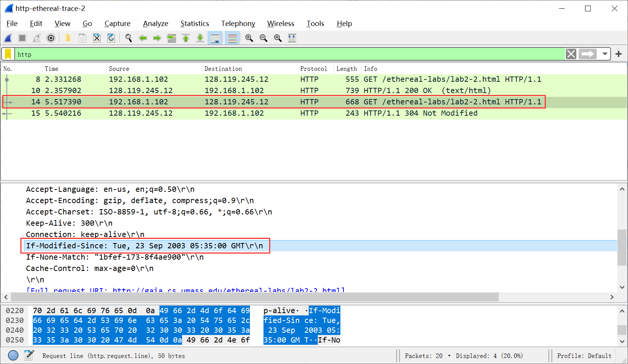The image size is (628, 364).
Task: Click in the http display filter field
Action: click(289, 54)
